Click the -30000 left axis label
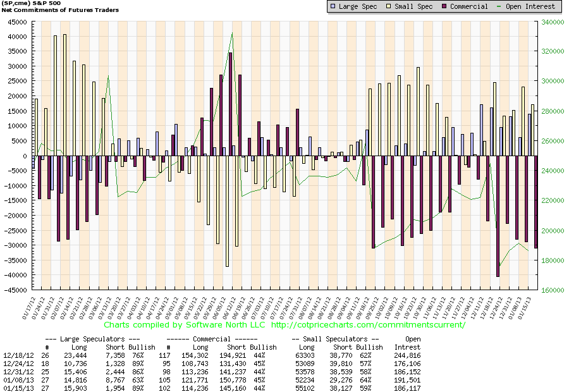Image resolution: width=569 pixels, height=392 pixels. (x=16, y=245)
